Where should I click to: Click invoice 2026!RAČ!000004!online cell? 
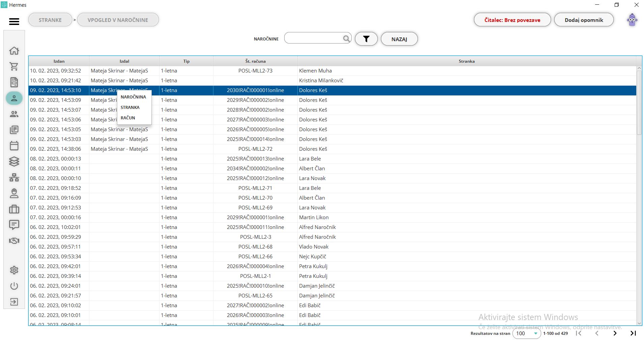tap(256, 266)
